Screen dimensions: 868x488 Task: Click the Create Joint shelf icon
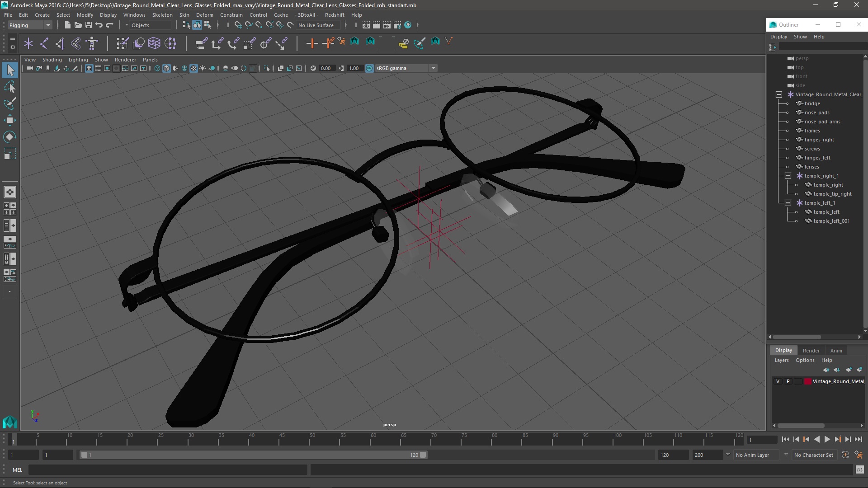click(44, 43)
